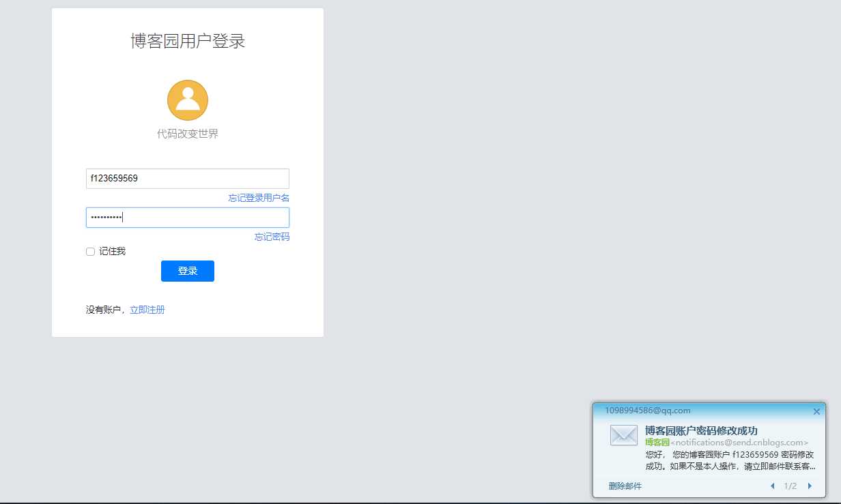841x504 pixels.
Task: Click the sender address notifications@send.cnblogs.com
Action: coord(739,443)
